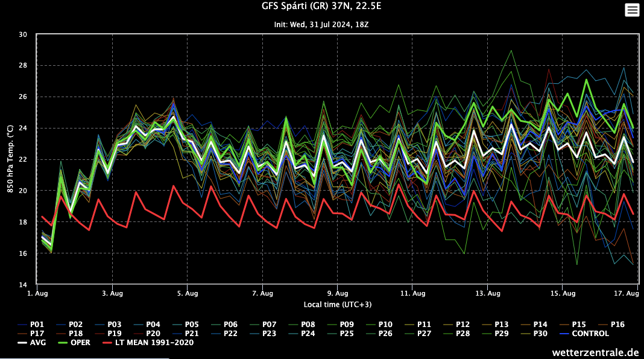Toggle the white AVG line
The image size is (644, 359).
pos(37,342)
